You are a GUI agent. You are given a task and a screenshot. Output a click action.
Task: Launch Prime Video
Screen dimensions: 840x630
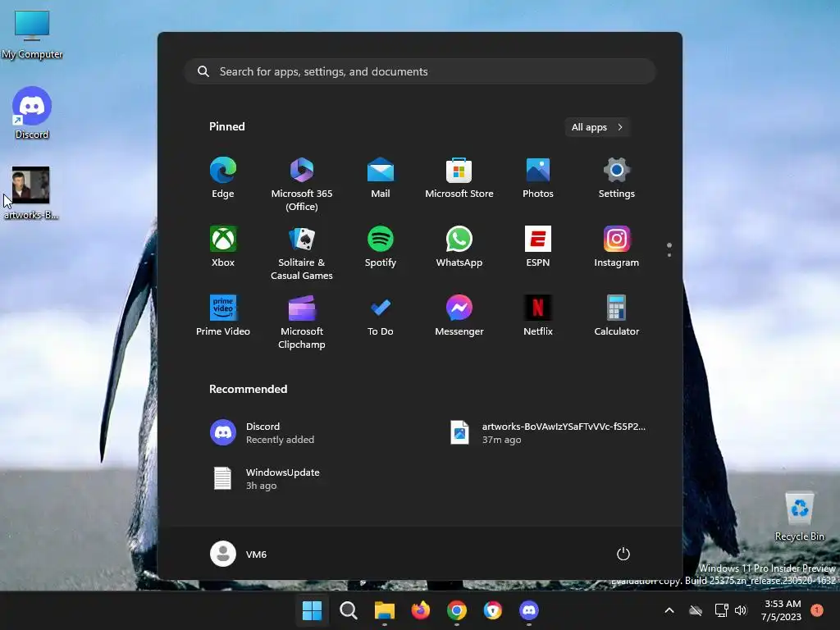[223, 316]
